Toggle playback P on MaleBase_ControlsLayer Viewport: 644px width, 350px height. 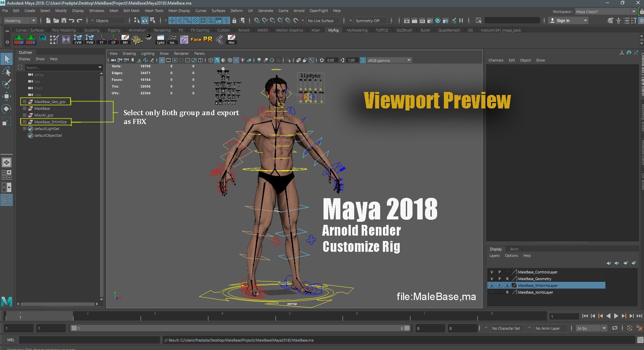pos(499,272)
